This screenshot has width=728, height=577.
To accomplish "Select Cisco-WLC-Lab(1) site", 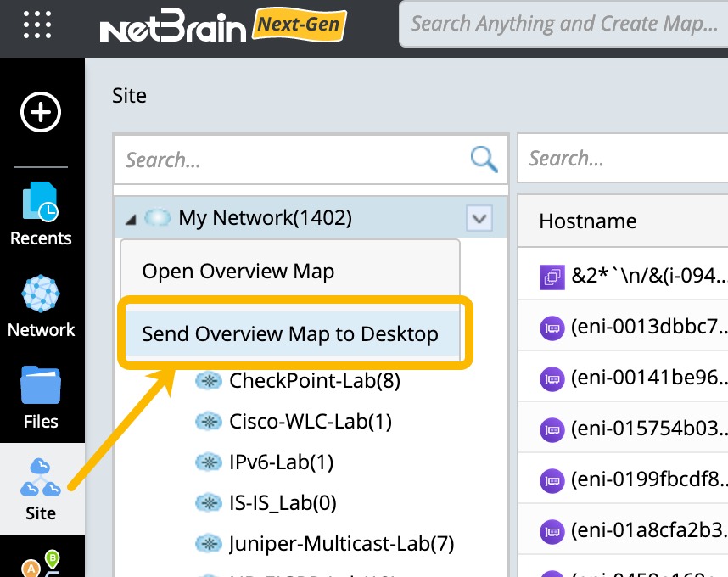I will coord(311,422).
